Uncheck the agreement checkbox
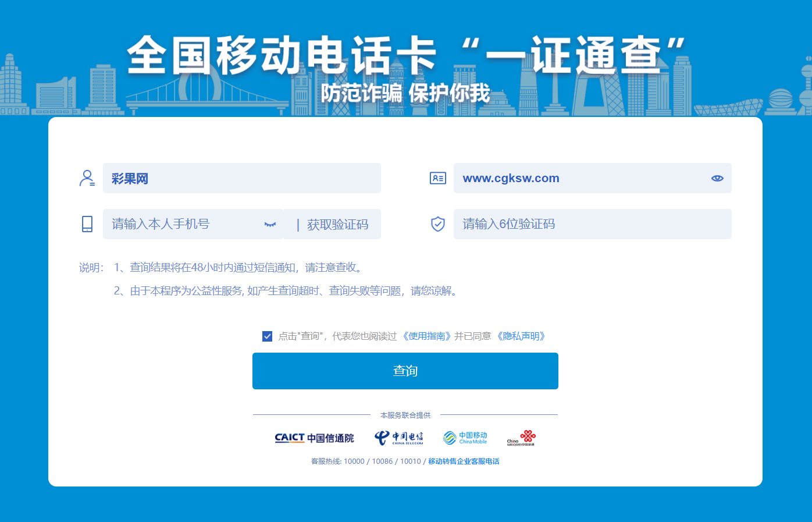This screenshot has width=812, height=522. click(268, 336)
